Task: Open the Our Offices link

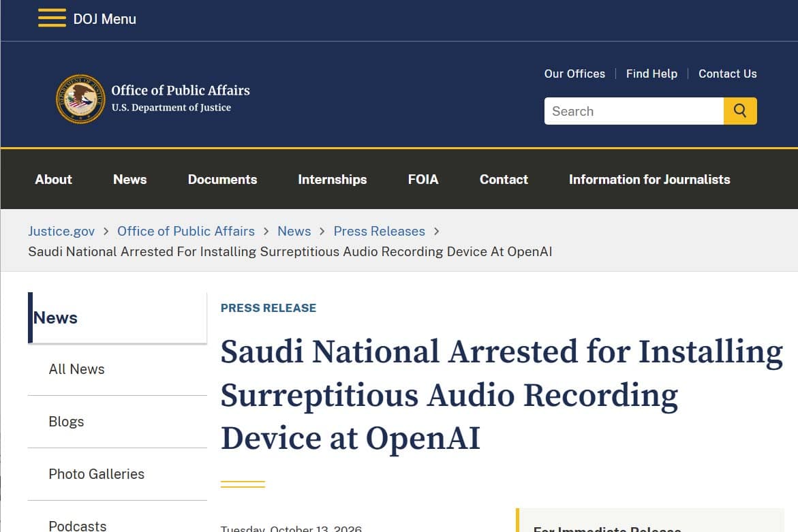Action: 574,74
